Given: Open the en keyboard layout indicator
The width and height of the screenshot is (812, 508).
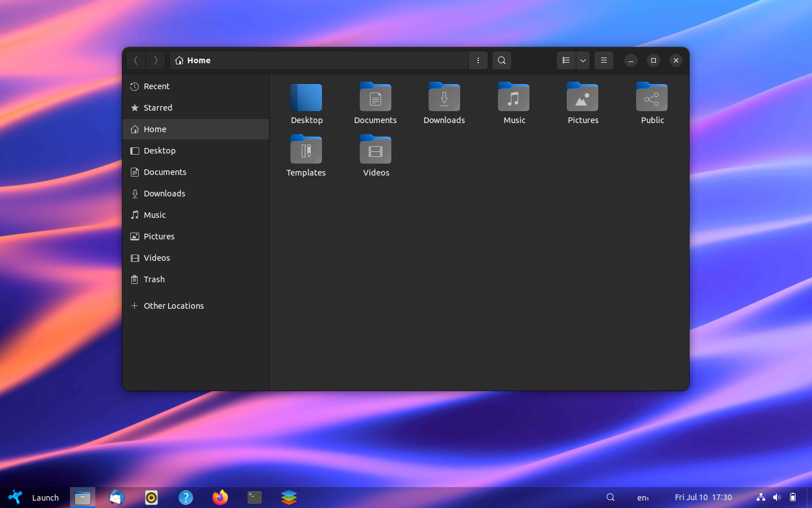Looking at the screenshot, I should click(643, 497).
